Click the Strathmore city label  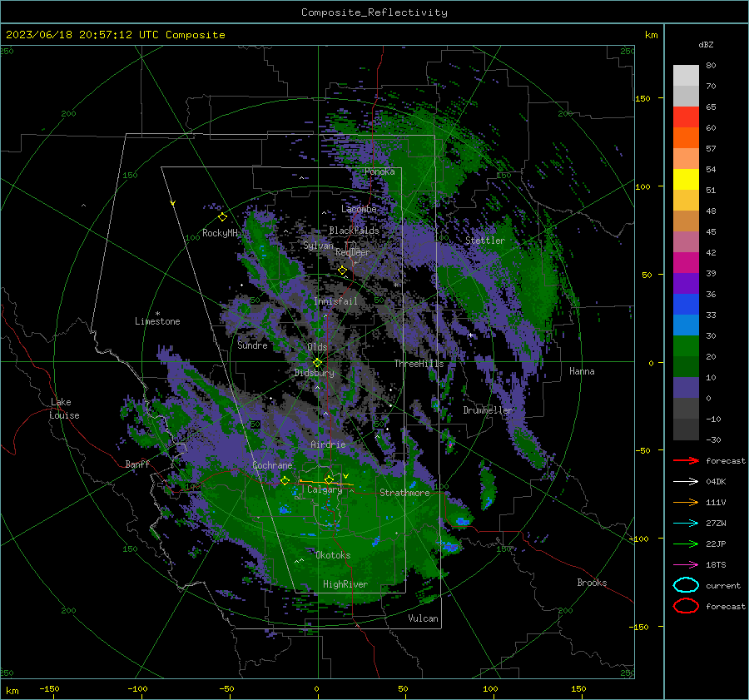(x=404, y=493)
